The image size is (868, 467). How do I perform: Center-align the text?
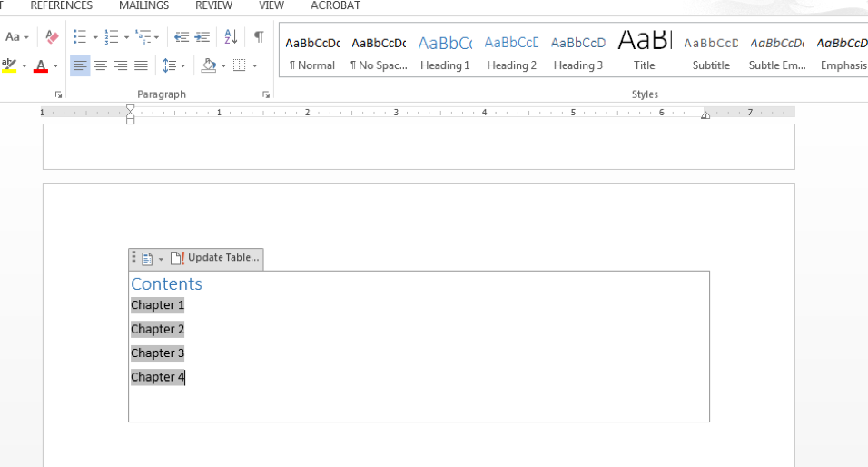(x=101, y=65)
